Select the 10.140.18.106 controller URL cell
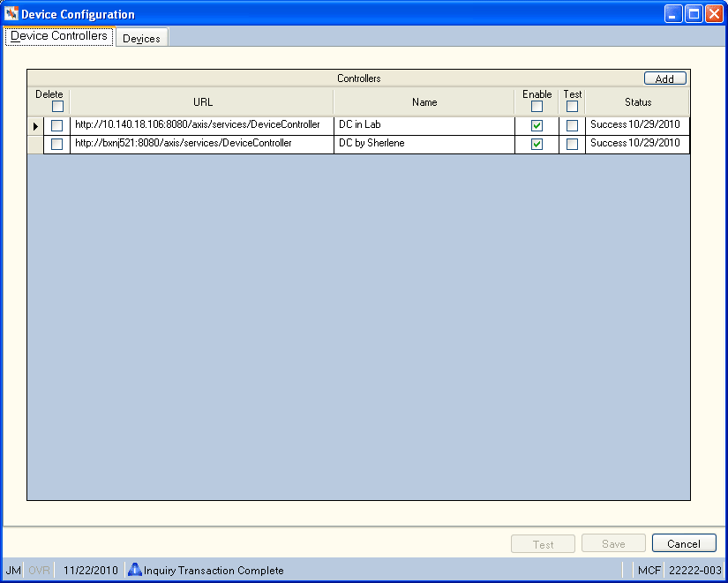This screenshot has height=583, width=728. [202, 126]
